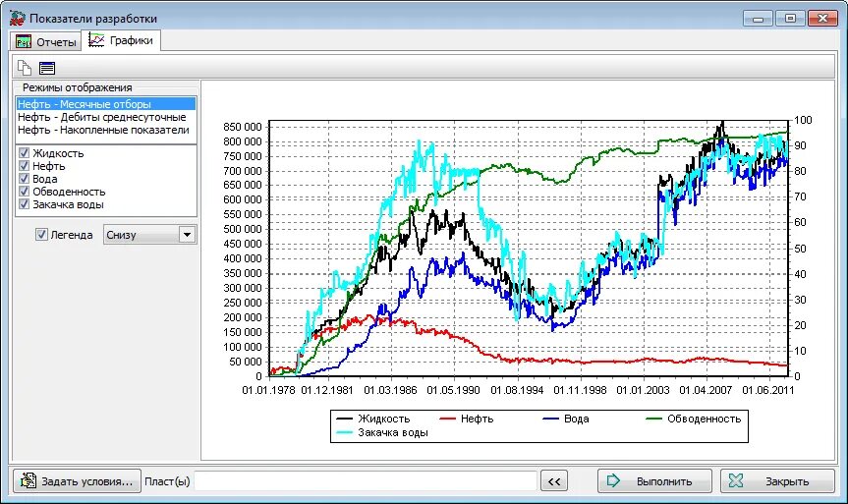Switch to the Отчеты tab
This screenshot has height=504, width=848.
46,41
